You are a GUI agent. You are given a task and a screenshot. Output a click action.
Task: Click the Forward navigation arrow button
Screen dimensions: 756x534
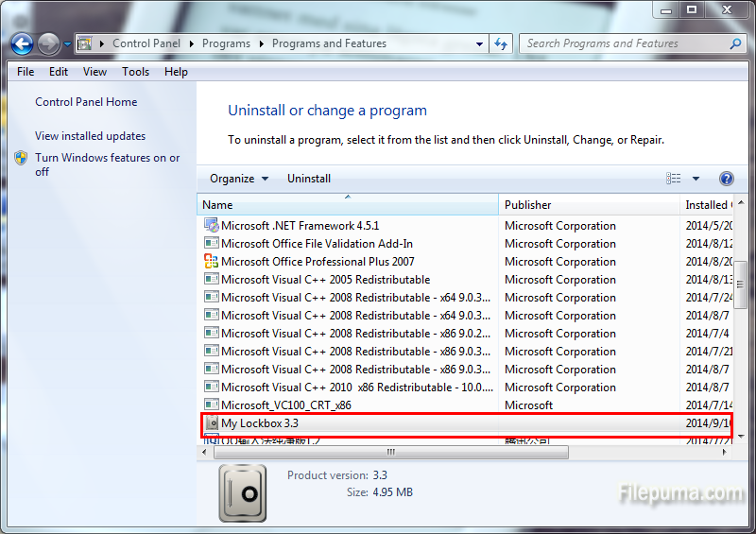tap(47, 43)
